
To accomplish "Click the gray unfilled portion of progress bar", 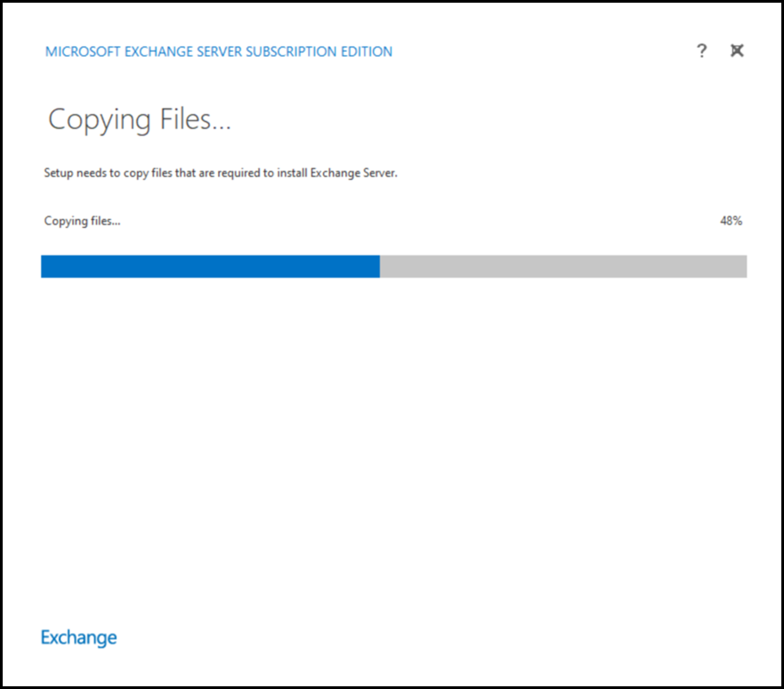I will click(x=562, y=266).
